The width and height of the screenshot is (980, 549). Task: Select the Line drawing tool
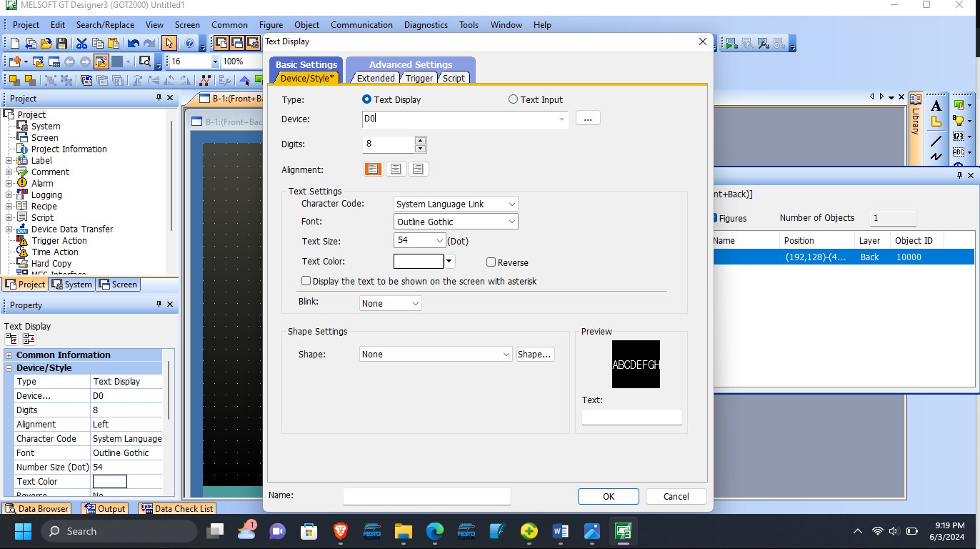[936, 140]
